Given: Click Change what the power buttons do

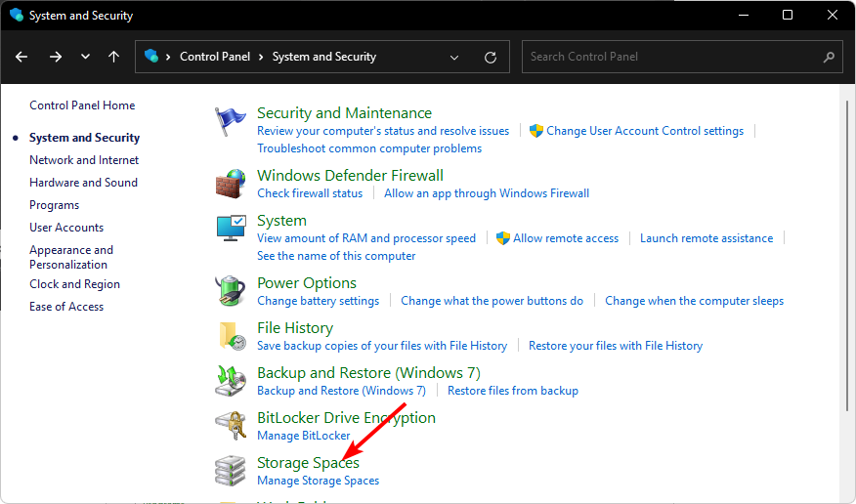Looking at the screenshot, I should 492,301.
